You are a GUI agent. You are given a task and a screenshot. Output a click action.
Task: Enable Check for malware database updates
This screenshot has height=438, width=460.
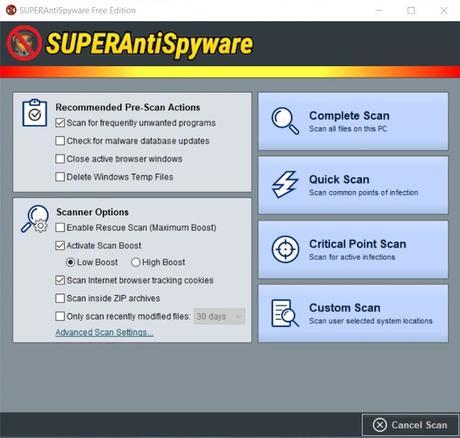point(60,141)
